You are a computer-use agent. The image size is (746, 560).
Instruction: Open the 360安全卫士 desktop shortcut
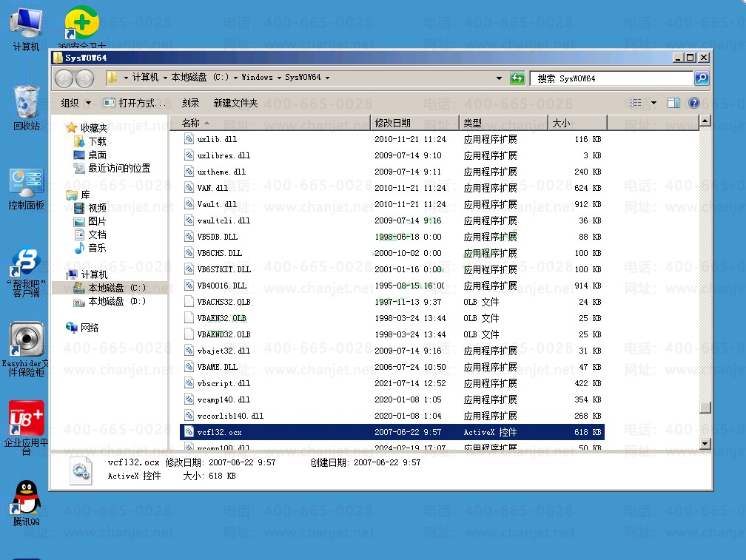81,26
